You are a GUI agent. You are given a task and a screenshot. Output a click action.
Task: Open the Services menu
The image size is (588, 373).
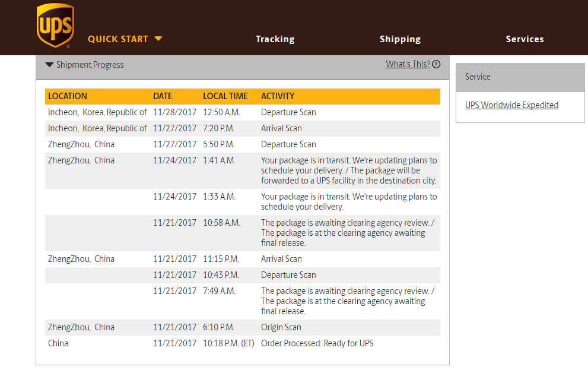[x=525, y=39]
